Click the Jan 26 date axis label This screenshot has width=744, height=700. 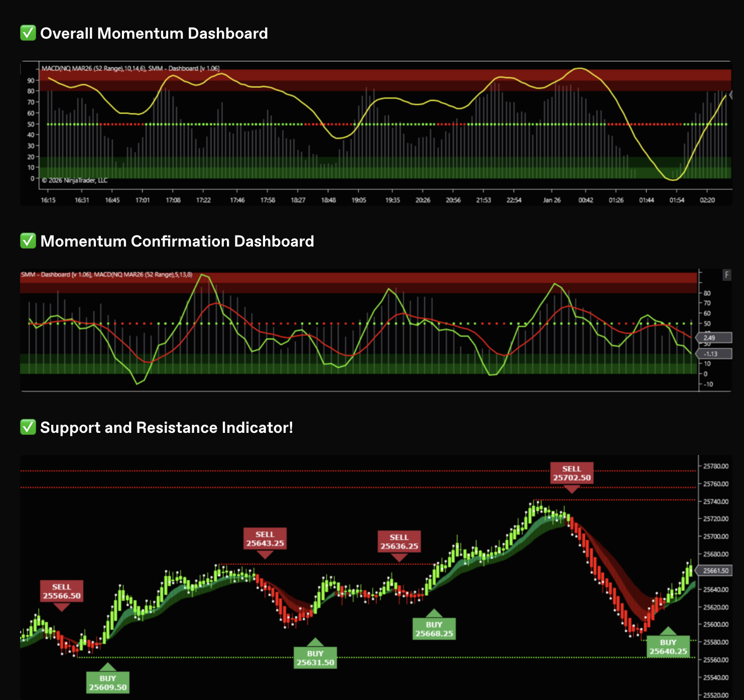coord(552,200)
